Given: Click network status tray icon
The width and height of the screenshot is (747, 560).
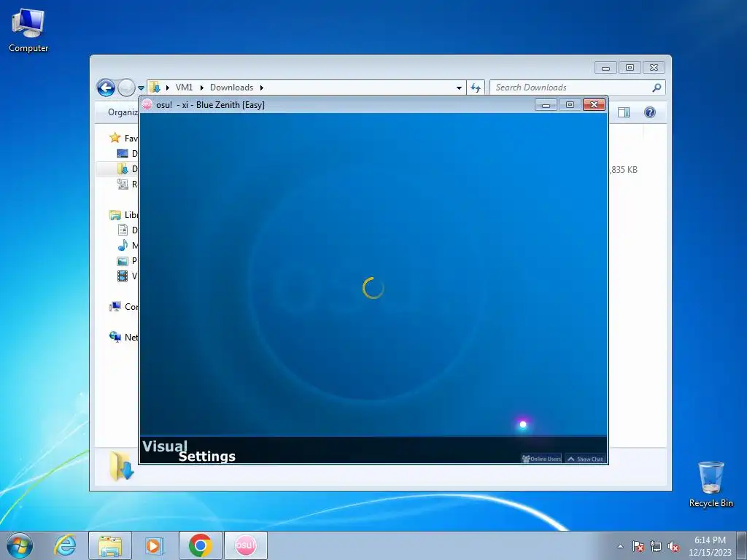Looking at the screenshot, I should (656, 546).
